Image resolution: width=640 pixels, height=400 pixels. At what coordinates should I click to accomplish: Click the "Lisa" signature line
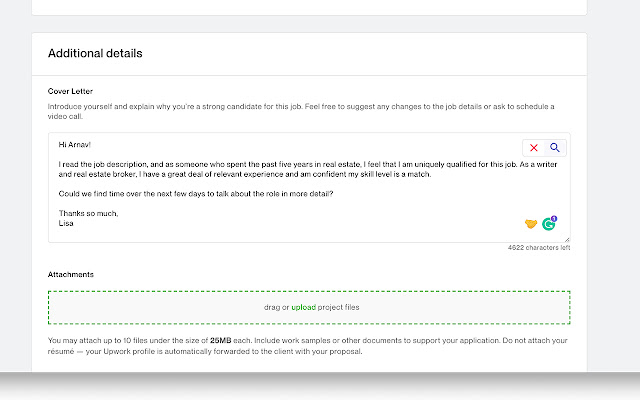67,224
